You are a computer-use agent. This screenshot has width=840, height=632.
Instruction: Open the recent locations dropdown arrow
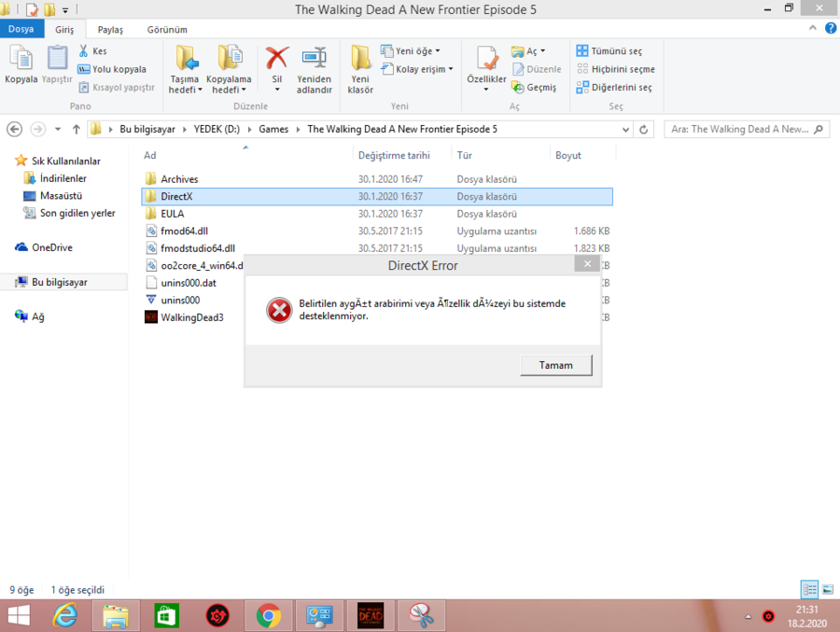[x=57, y=129]
